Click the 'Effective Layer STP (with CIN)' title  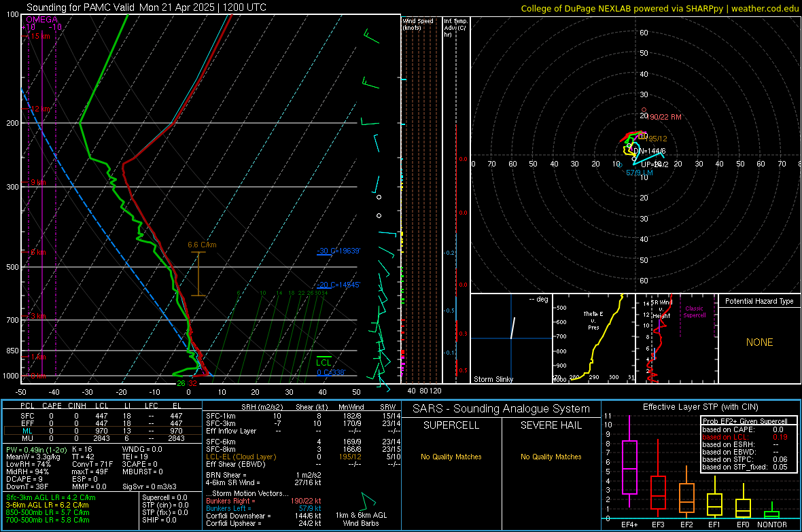(x=701, y=407)
